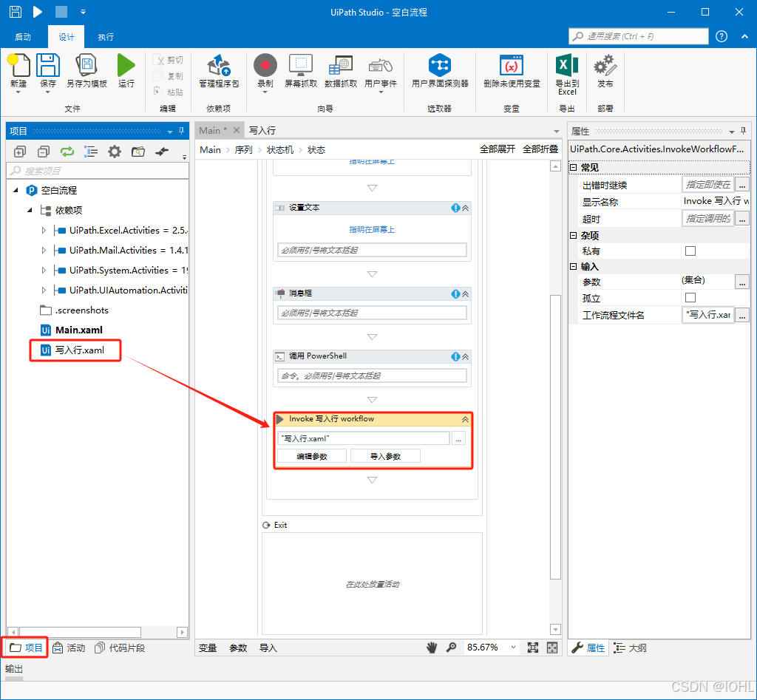Click collapse-all icon in project panel toolbar
757x700 pixels.
pyautogui.click(x=44, y=152)
